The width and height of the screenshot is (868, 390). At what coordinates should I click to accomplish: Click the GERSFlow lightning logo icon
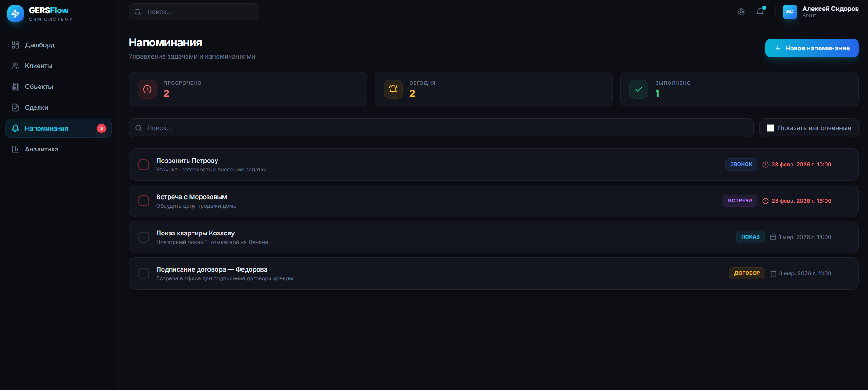click(x=15, y=14)
